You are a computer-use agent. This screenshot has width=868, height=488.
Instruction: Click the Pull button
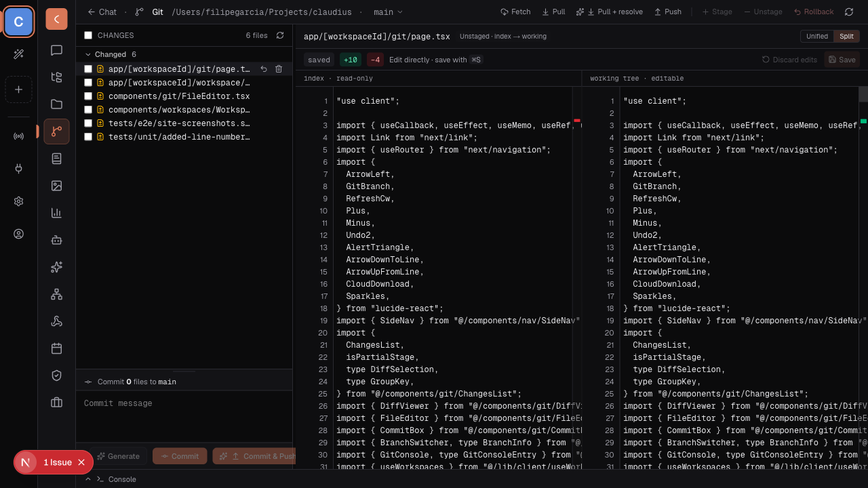554,12
